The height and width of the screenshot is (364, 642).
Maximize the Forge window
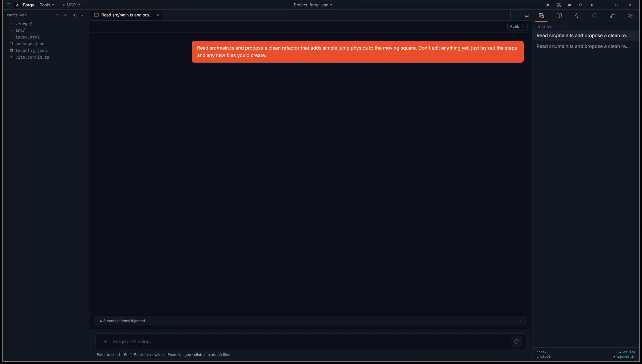pos(617,5)
